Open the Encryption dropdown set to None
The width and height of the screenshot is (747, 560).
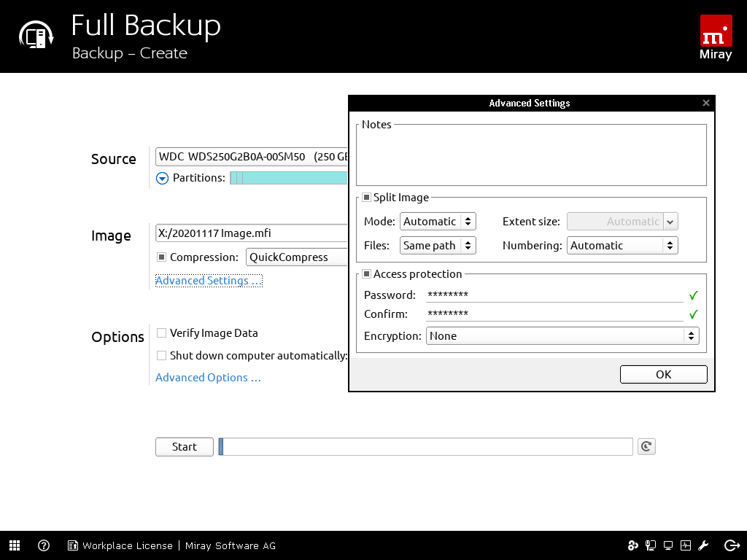point(562,336)
